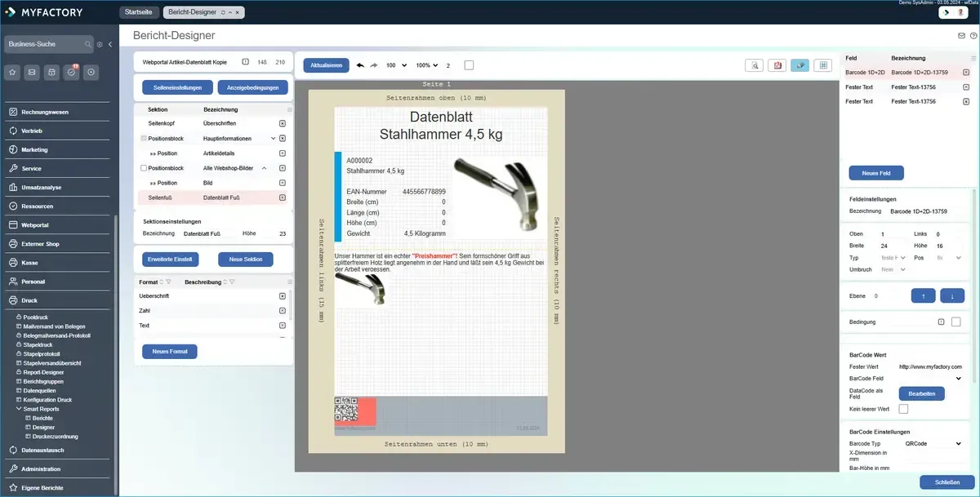Switch to the Startseite tab

pyautogui.click(x=139, y=12)
